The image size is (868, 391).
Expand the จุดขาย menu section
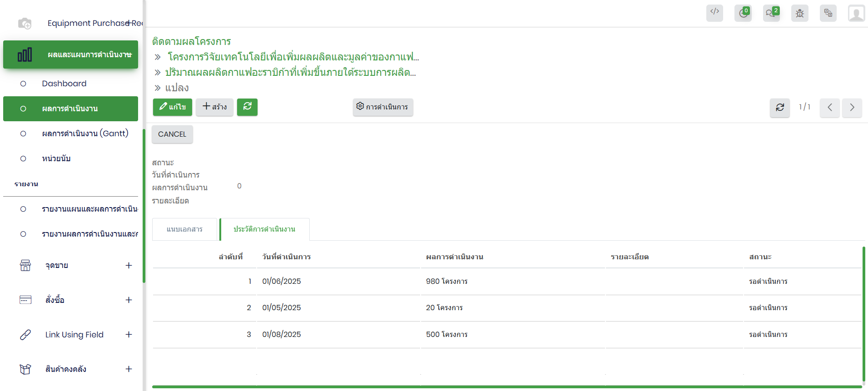pos(129,266)
